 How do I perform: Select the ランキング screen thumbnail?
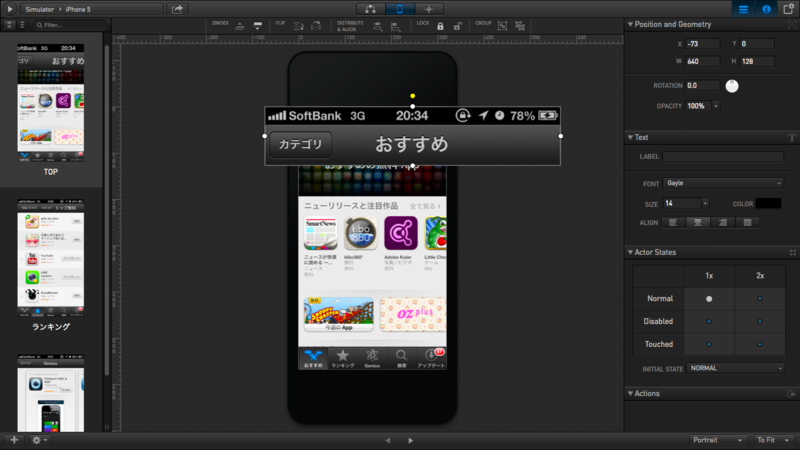click(x=51, y=258)
